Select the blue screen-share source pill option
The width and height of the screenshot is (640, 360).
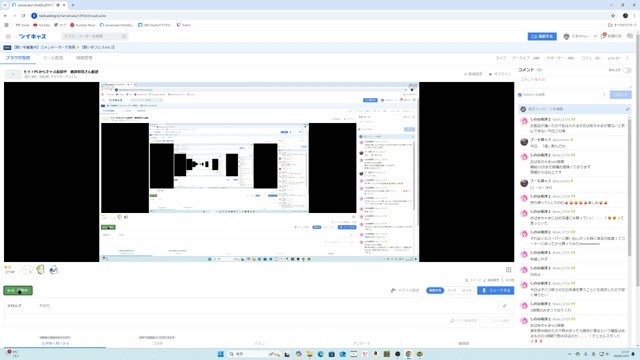pos(435,290)
